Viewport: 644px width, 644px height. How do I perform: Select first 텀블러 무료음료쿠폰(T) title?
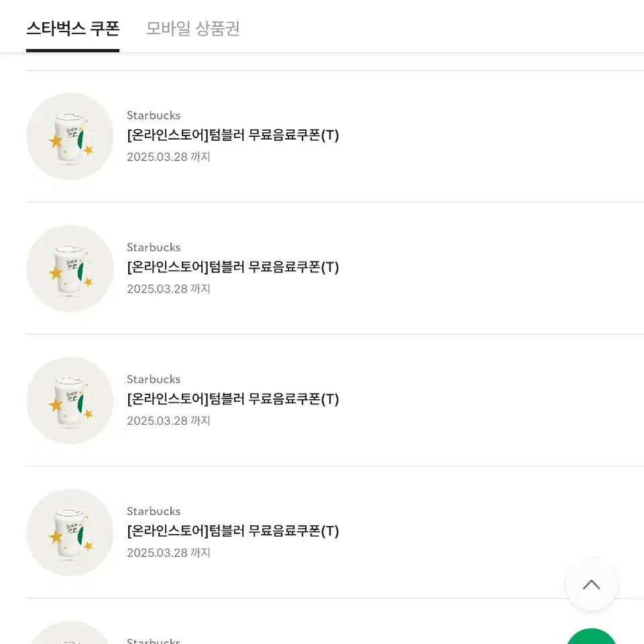point(233,135)
